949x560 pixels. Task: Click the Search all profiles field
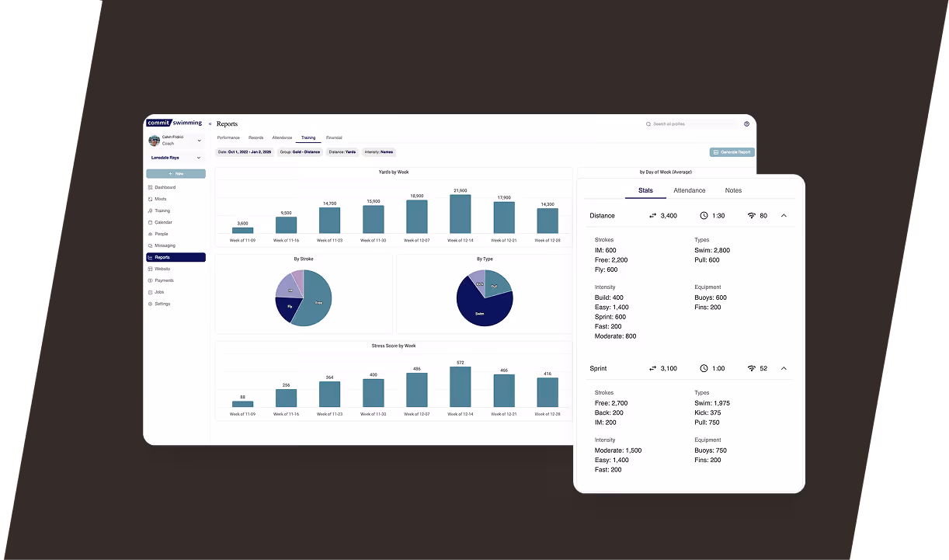pos(691,123)
